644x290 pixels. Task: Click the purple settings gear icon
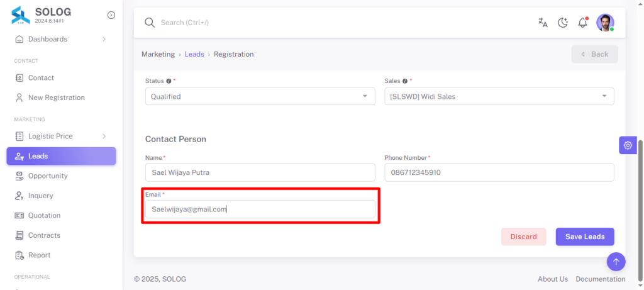[628, 145]
